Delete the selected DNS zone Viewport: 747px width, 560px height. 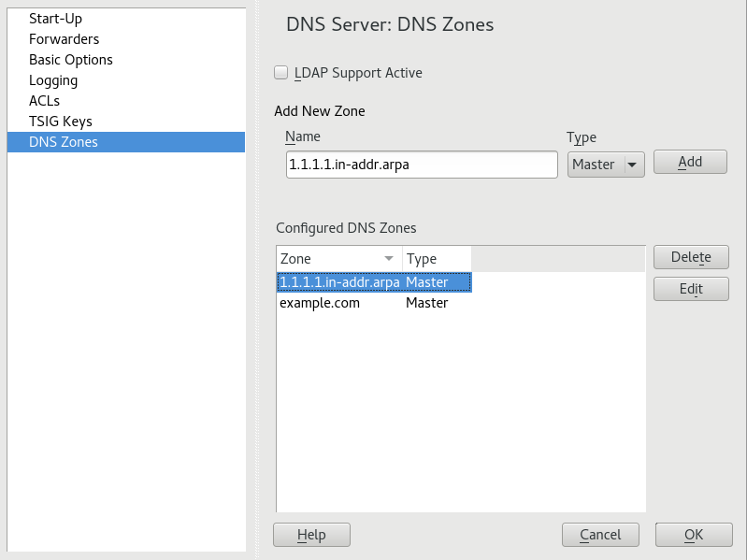point(691,257)
